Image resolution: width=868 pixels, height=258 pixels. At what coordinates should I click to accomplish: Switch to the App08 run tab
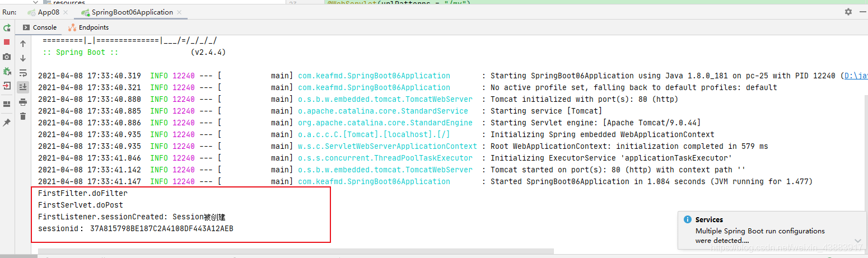48,12
